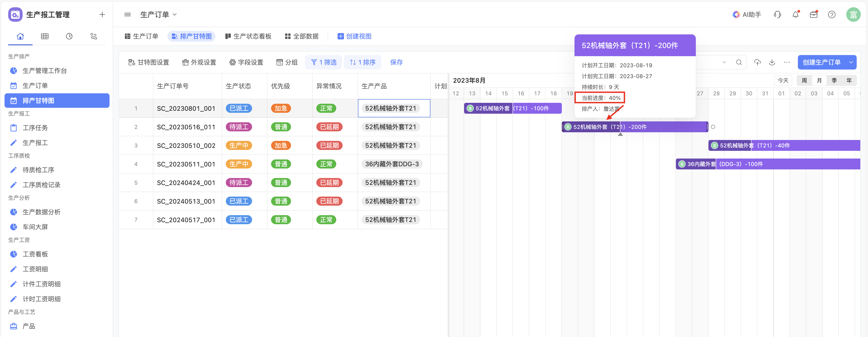Set timeline scale to 周
The height and width of the screenshot is (337, 868).
tap(804, 81)
